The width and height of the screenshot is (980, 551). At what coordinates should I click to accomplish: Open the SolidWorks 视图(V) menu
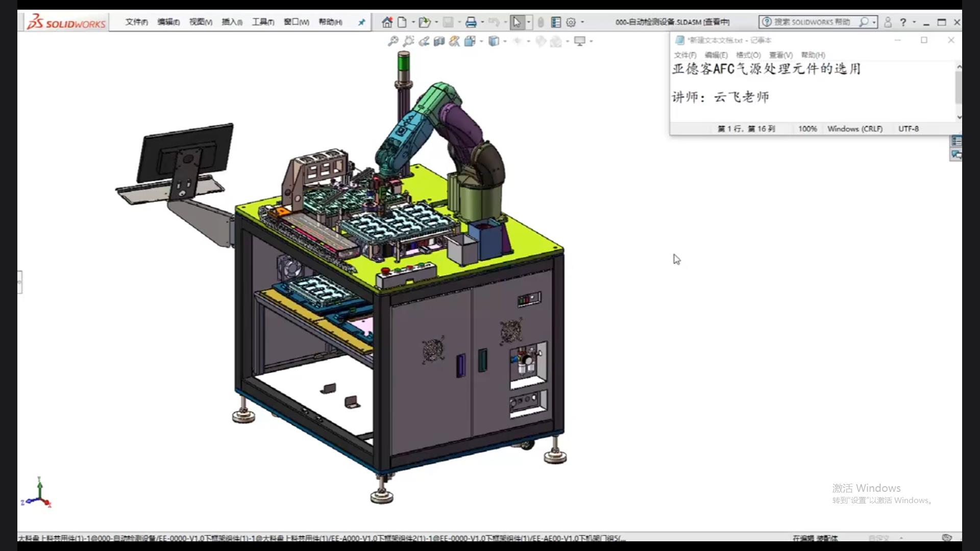click(201, 22)
